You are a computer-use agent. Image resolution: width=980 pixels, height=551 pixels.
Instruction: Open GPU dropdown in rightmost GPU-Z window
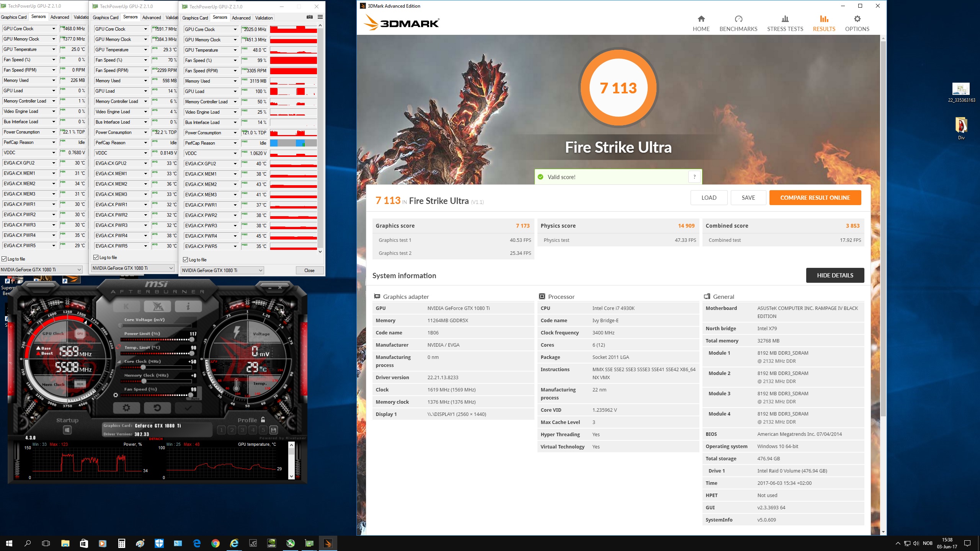222,271
